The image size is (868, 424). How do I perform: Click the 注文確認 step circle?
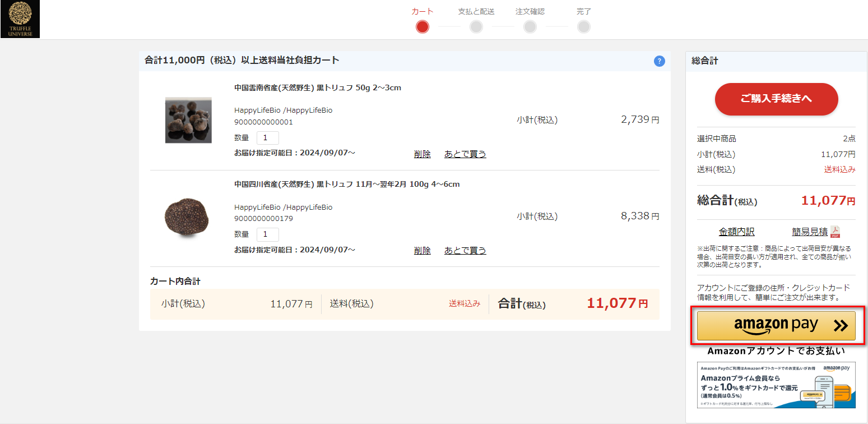coord(530,26)
